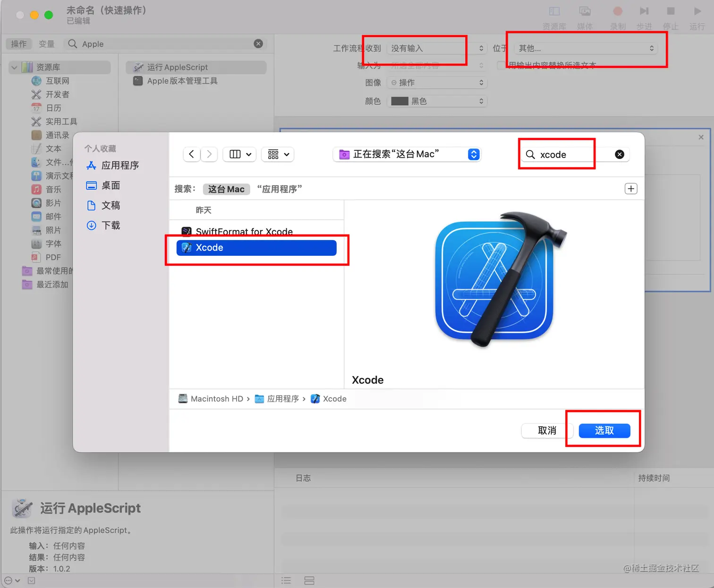Select Xcode in the search results

click(256, 248)
